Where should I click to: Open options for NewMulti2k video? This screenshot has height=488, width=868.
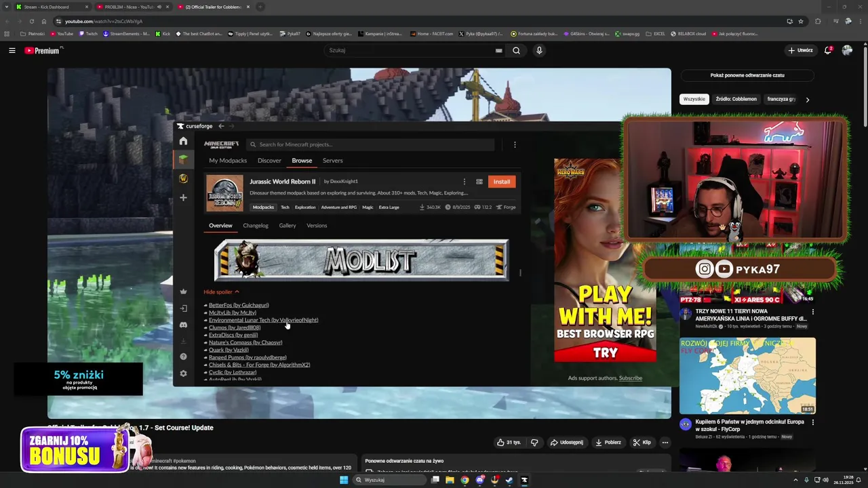tap(813, 312)
